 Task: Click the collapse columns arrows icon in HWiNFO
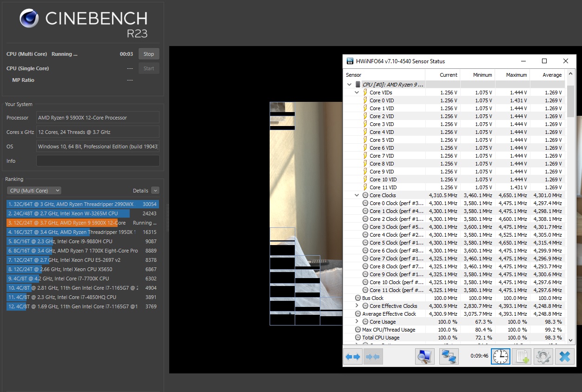click(x=373, y=357)
